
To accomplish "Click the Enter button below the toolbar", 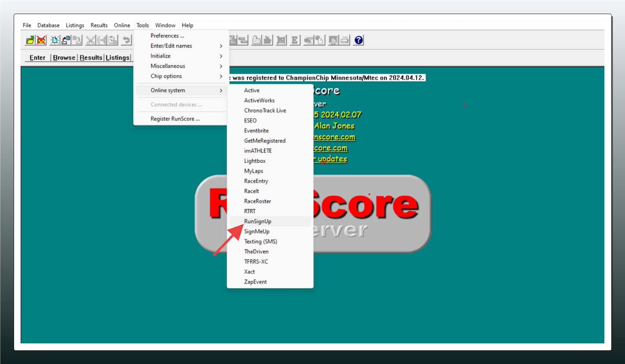I will pyautogui.click(x=37, y=57).
